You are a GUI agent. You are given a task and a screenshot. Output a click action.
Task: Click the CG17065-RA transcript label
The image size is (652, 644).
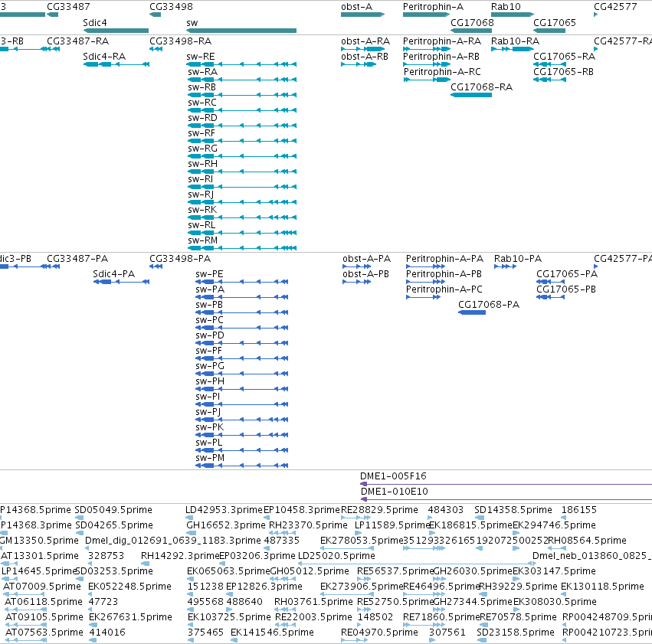click(x=564, y=57)
